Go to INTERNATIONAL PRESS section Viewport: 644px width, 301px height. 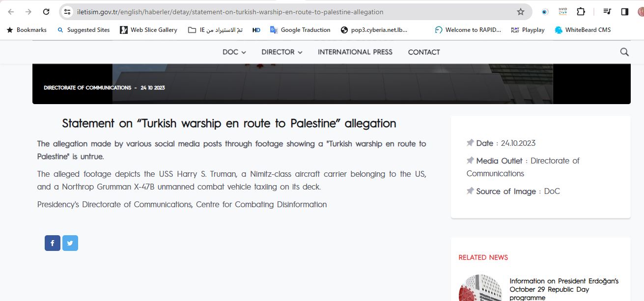(x=355, y=52)
